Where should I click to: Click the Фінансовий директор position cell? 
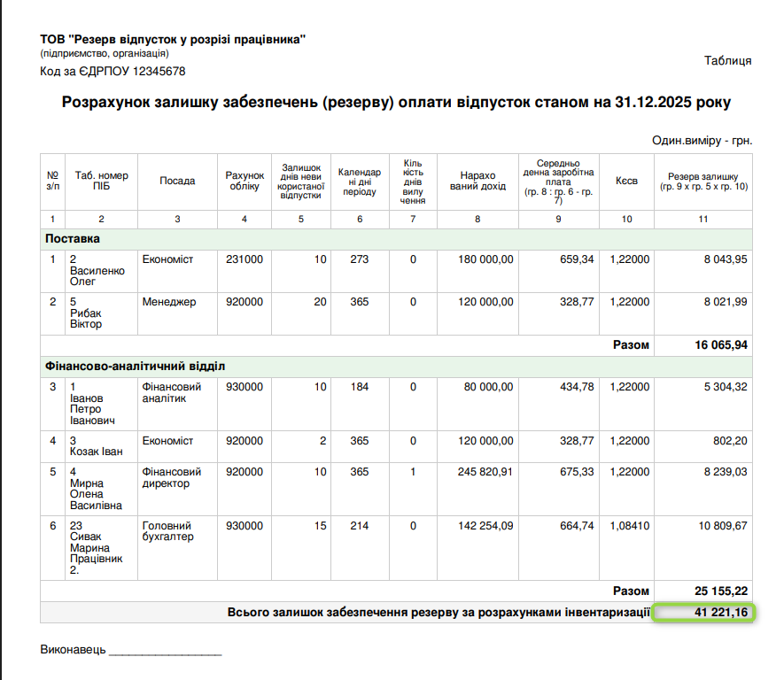click(x=172, y=477)
